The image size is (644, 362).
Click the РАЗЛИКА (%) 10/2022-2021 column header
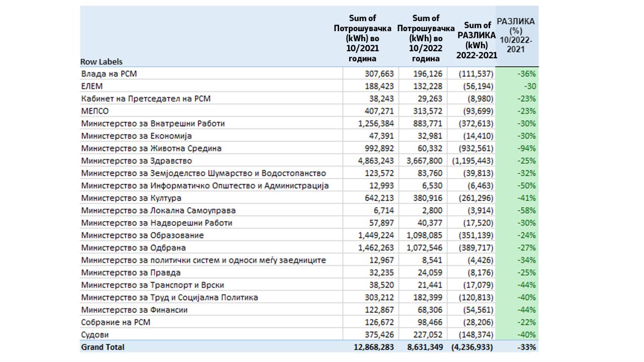pyautogui.click(x=516, y=36)
